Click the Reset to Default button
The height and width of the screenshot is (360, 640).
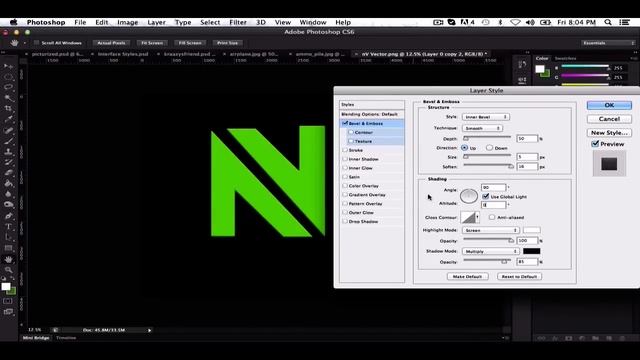[x=519, y=276]
